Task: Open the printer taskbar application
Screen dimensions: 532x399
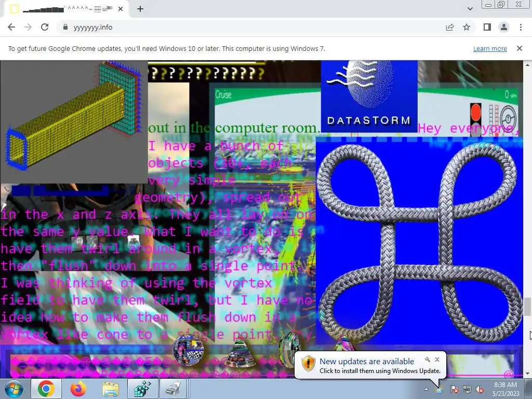Action: 173,389
